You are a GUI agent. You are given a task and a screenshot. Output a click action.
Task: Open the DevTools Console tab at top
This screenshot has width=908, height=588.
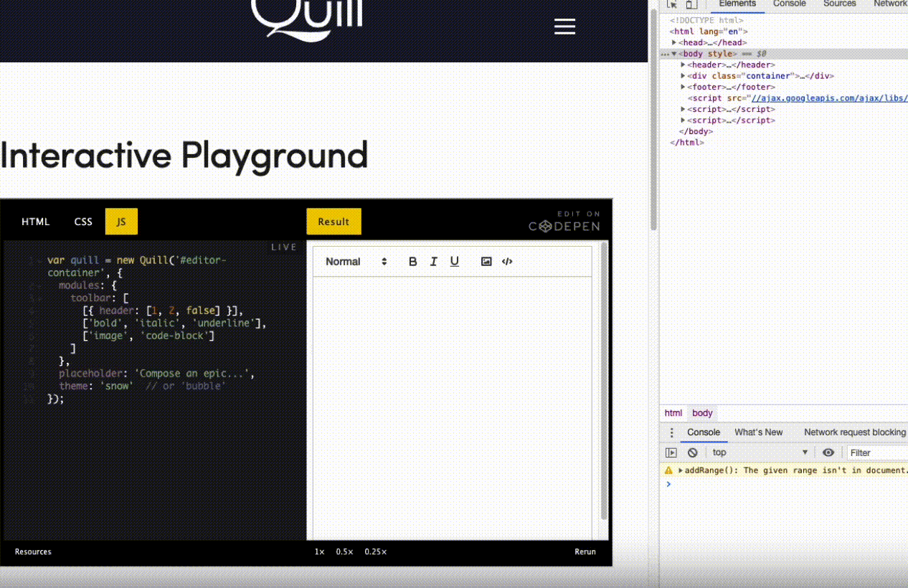790,4
